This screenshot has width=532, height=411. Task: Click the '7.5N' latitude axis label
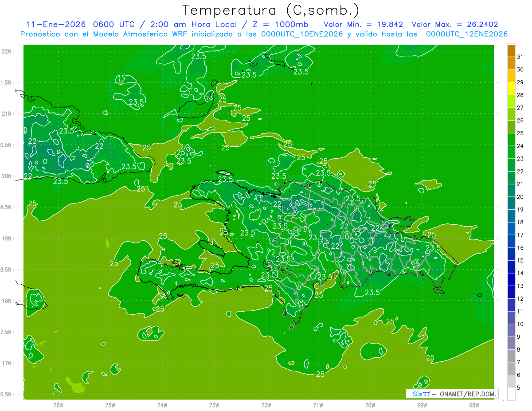(x=7, y=332)
